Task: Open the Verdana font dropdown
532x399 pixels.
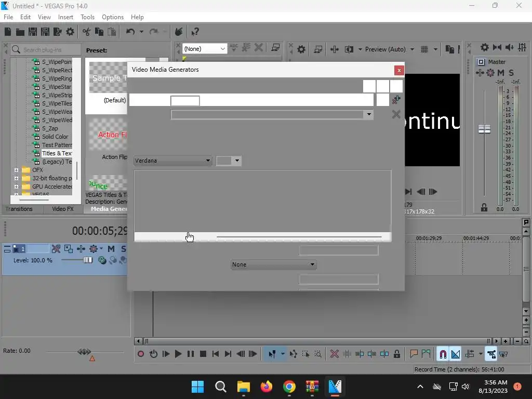Action: (172, 161)
